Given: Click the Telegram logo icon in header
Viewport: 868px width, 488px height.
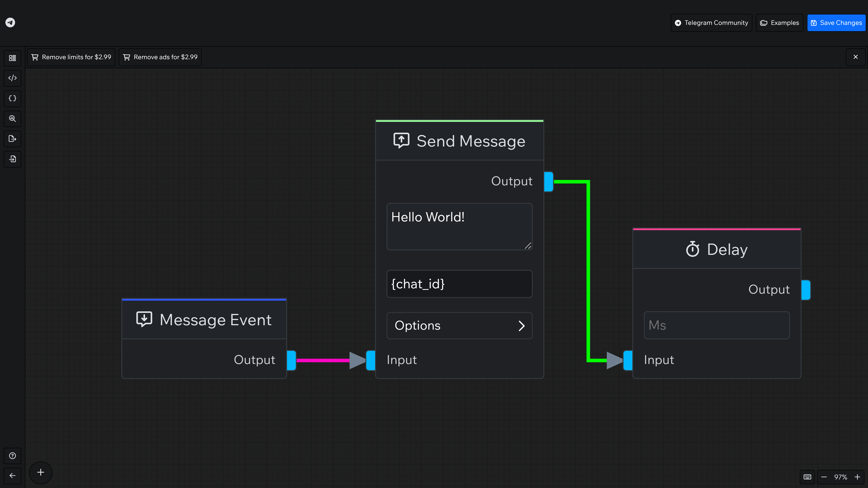Looking at the screenshot, I should point(10,23).
